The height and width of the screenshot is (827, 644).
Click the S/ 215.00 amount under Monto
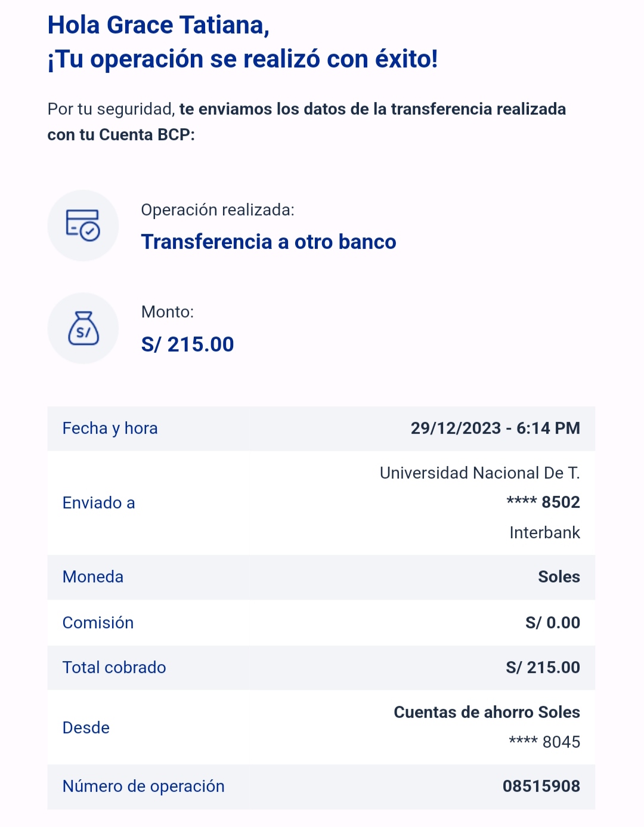tap(187, 344)
